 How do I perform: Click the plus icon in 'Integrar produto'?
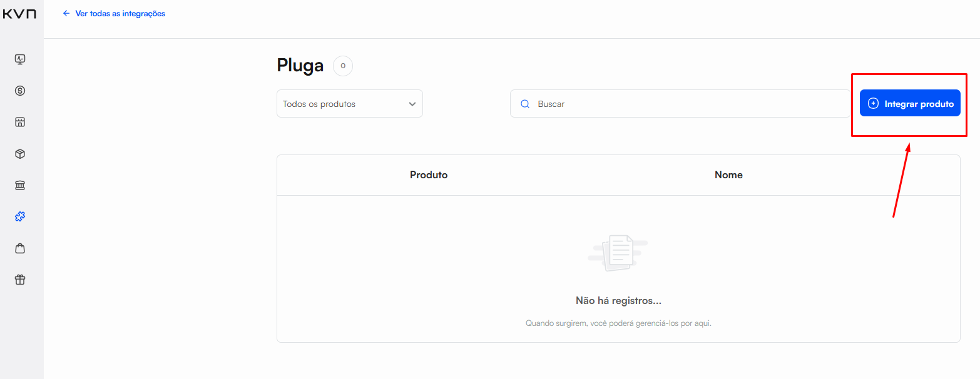(x=873, y=104)
